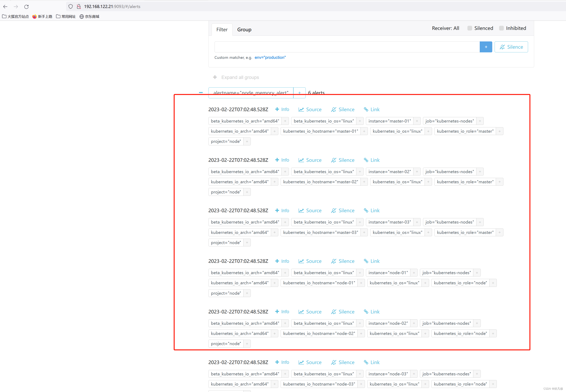
Task: Click the kubernetes_io_role="master" label for master-03
Action: click(x=465, y=233)
